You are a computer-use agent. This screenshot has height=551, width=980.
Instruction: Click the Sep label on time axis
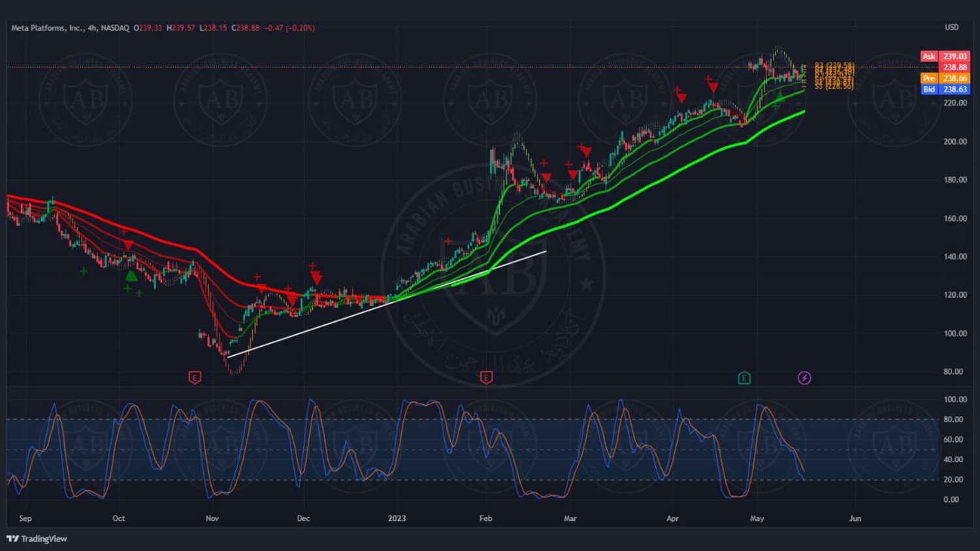25,518
